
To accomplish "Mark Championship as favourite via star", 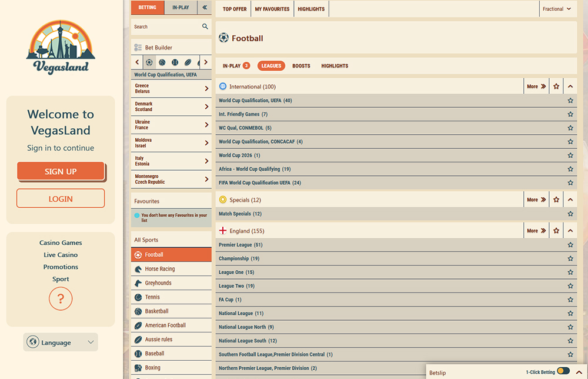I will (x=570, y=258).
